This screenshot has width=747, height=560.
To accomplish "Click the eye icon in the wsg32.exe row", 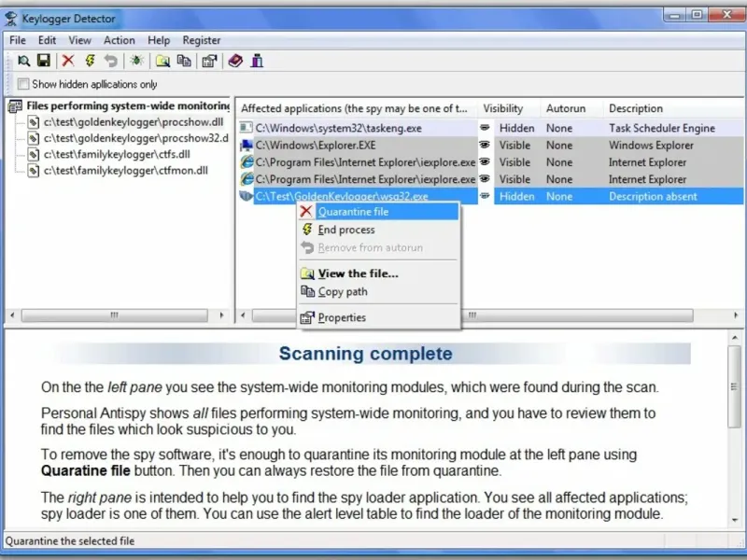I will [485, 196].
